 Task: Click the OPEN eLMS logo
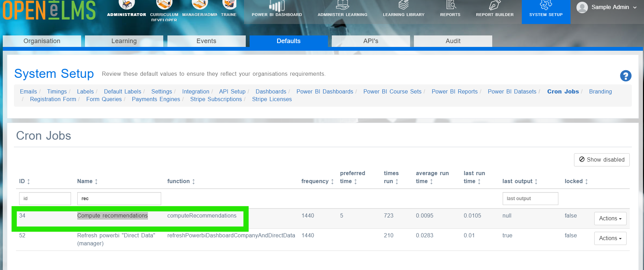click(x=49, y=10)
